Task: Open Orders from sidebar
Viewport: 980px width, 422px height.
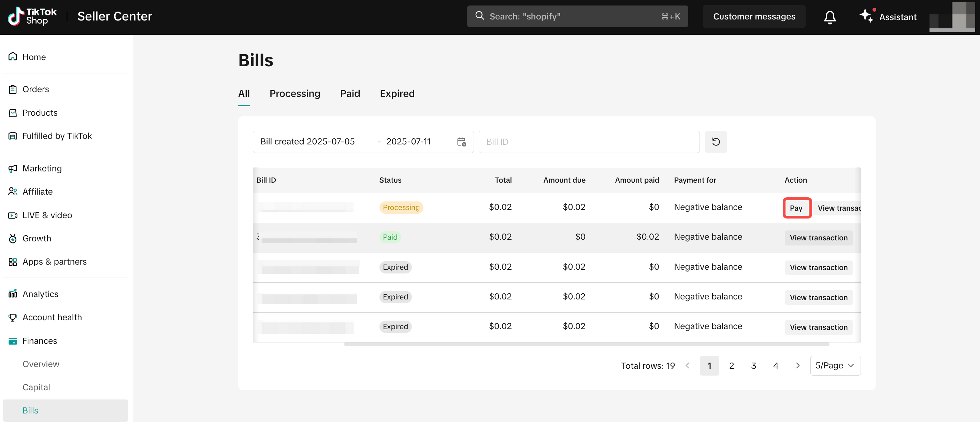Action: (x=35, y=89)
